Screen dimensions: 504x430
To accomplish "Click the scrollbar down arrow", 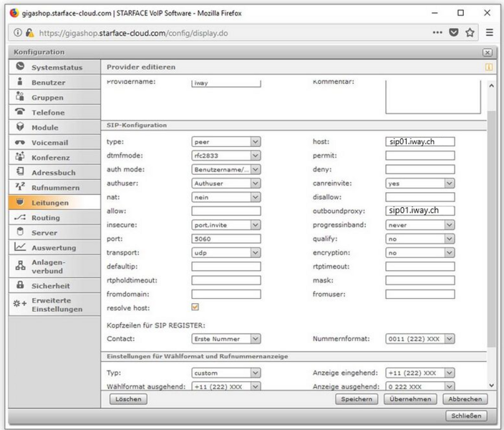I will point(491,385).
